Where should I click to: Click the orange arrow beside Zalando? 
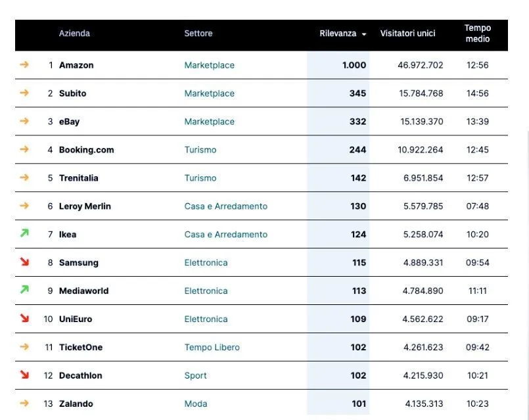24,404
